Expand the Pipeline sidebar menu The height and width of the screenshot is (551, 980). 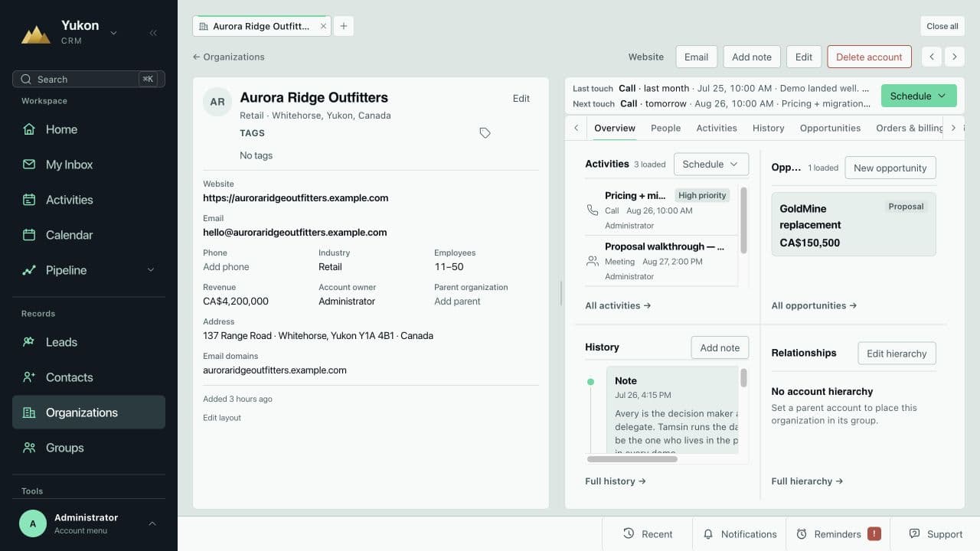(150, 270)
